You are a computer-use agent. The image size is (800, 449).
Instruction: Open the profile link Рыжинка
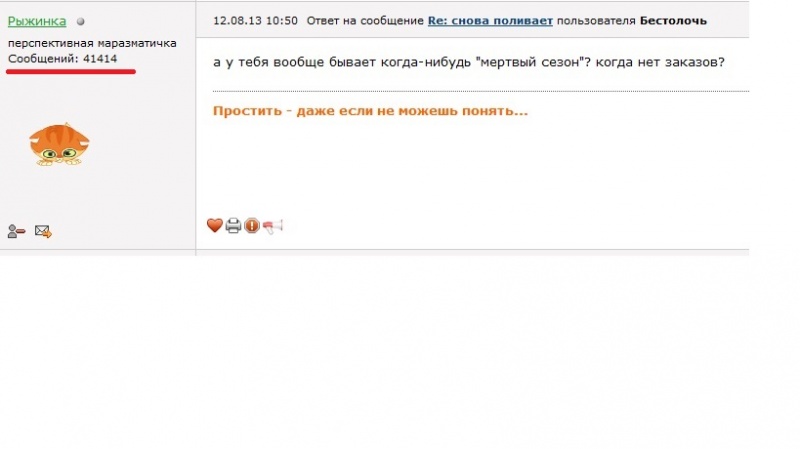click(37, 21)
